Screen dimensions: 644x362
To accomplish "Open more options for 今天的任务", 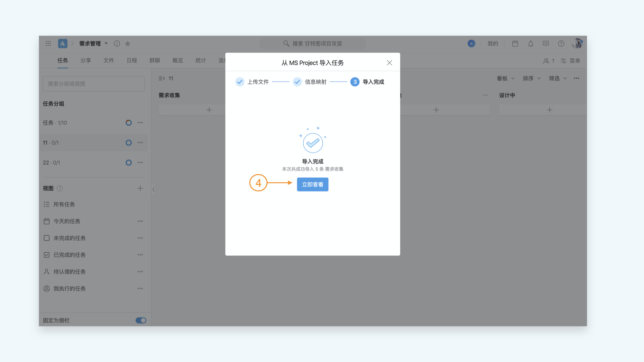I will tap(140, 221).
